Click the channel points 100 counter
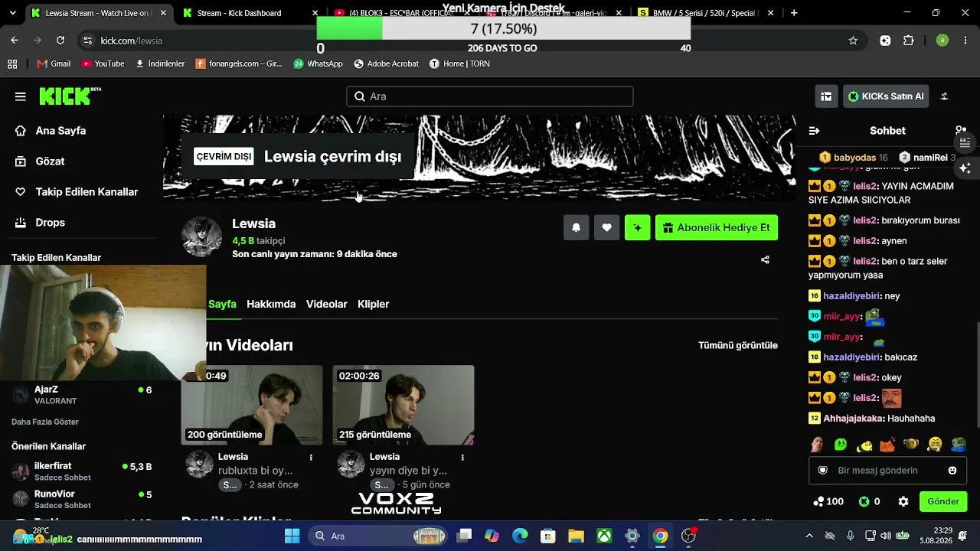The height and width of the screenshot is (551, 980). (x=828, y=502)
